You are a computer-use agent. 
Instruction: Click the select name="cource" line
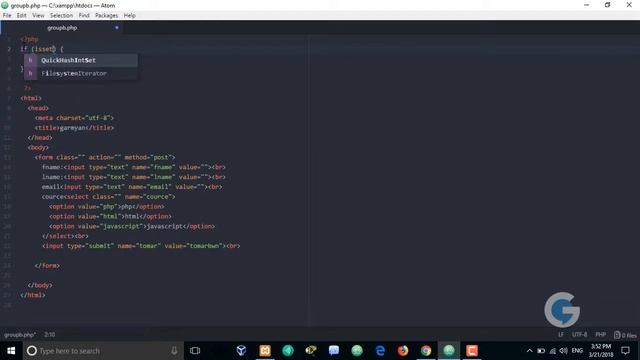coord(108,197)
